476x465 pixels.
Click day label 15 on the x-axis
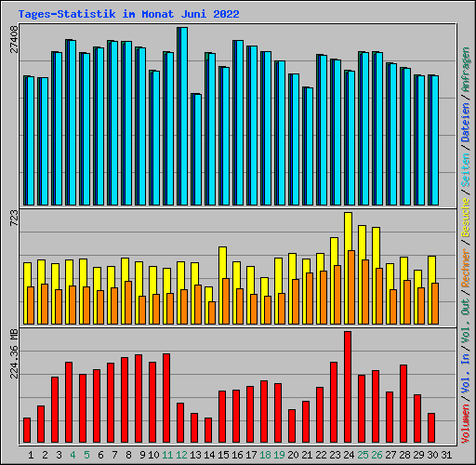(223, 455)
